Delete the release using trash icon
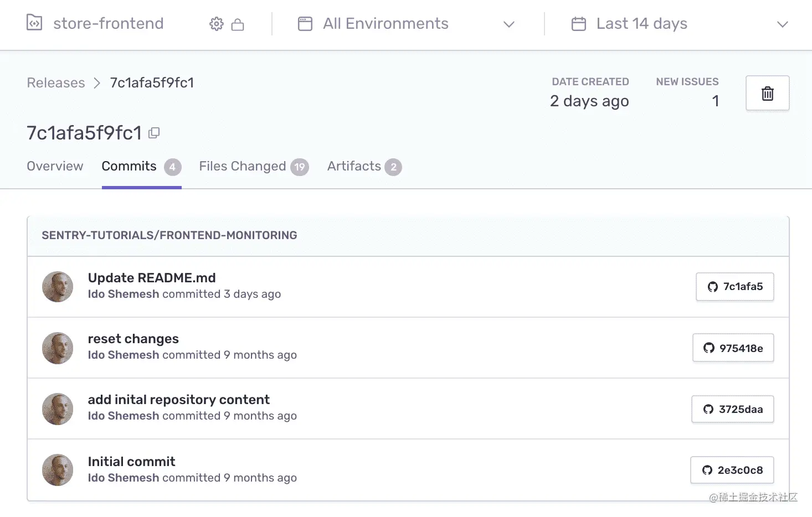Screen dimensions: 812x517 coord(767,93)
